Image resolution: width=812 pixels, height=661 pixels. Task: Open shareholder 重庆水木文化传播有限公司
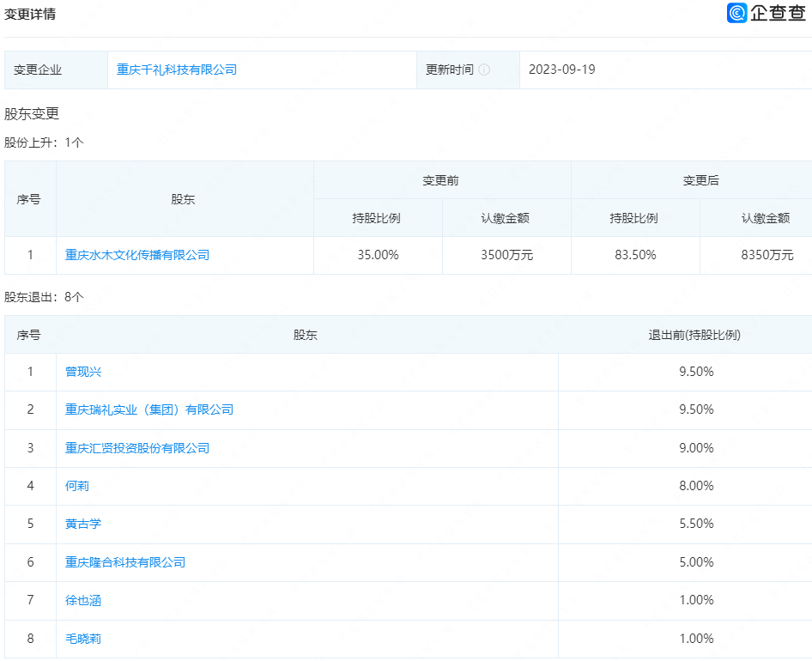[x=137, y=255]
